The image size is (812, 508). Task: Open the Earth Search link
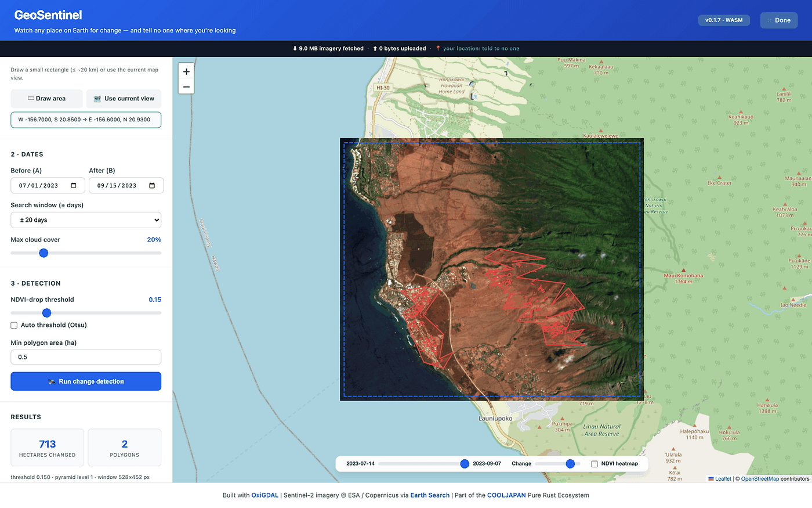click(x=430, y=495)
